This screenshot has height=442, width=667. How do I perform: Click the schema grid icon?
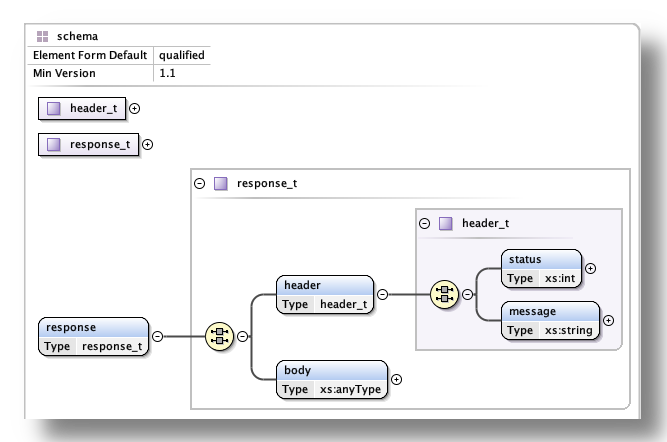point(43,36)
